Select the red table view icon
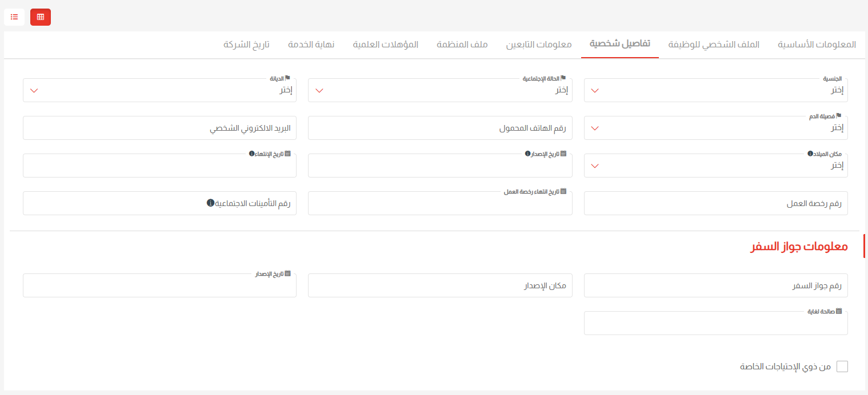Screen dimensions: 868x395 tap(40, 17)
